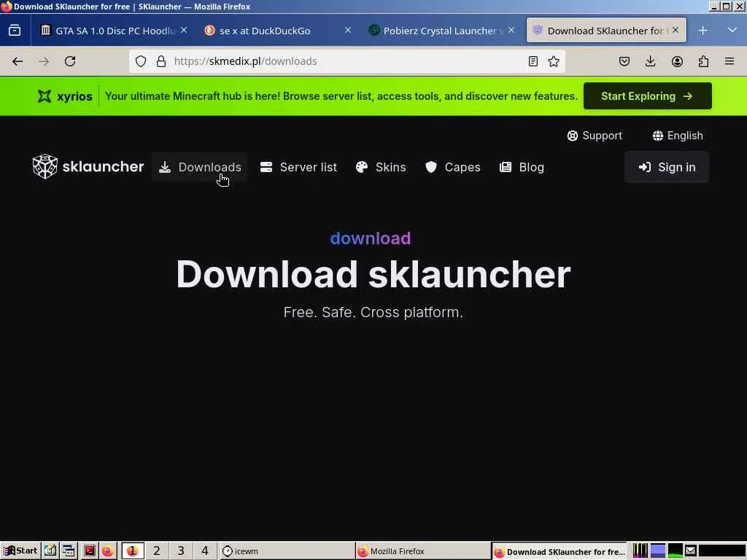Viewport: 747px width, 560px height.
Task: Click the sklauncher logo
Action: (x=88, y=167)
